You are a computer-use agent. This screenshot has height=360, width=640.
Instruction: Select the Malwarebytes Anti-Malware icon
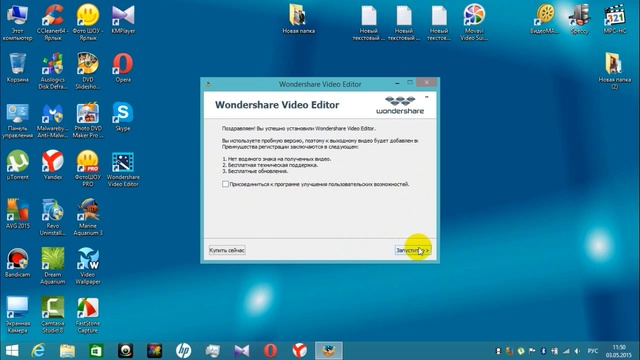53,121
